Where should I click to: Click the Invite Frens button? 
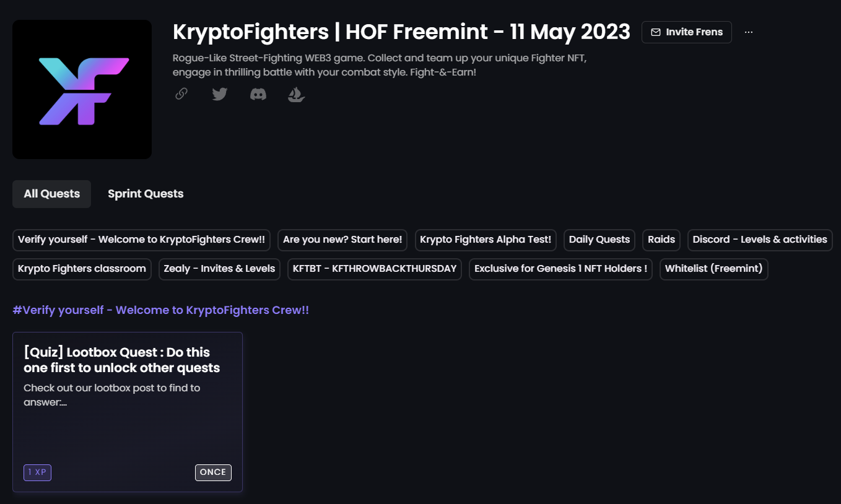pyautogui.click(x=686, y=32)
